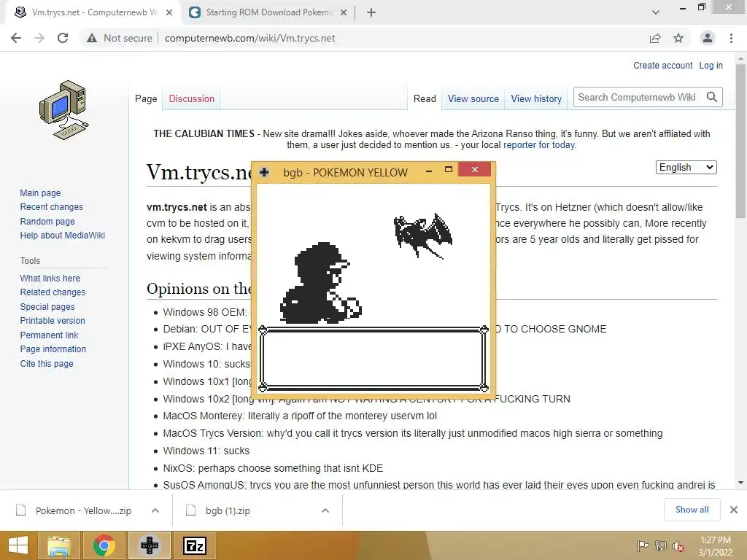The image size is (747, 560).
Task: Focus the Search Computernewb Wiki field
Action: pos(638,97)
